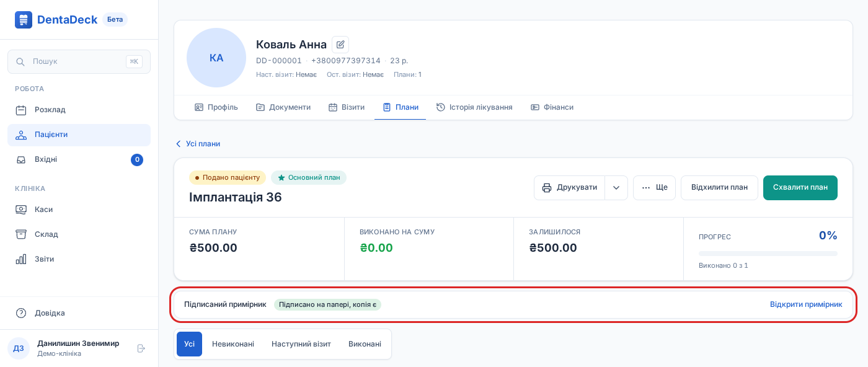The width and height of the screenshot is (868, 367).
Task: Click the printer icon in Друкувати
Action: click(x=547, y=188)
